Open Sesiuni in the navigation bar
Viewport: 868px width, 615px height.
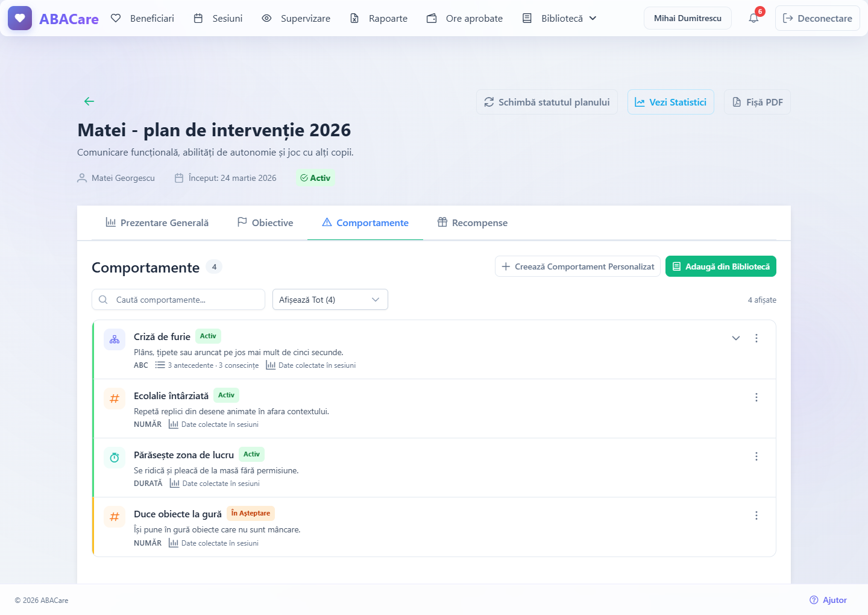(218, 18)
